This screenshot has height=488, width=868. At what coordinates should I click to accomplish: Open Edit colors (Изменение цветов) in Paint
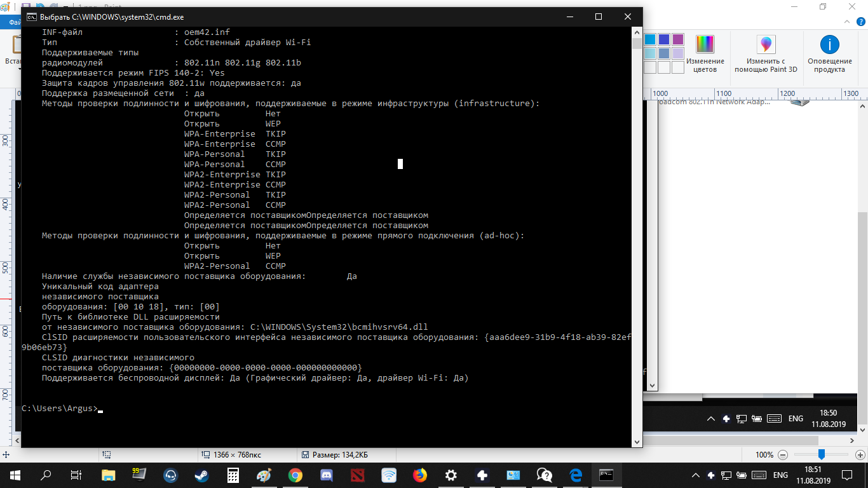tap(705, 53)
